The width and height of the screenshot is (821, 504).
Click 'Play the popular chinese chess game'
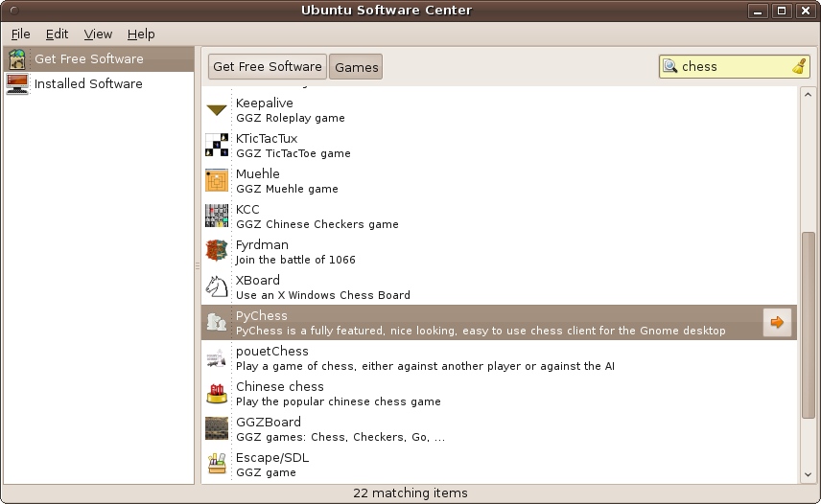pyautogui.click(x=339, y=401)
